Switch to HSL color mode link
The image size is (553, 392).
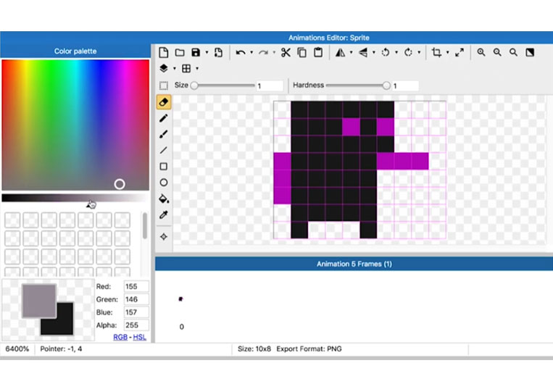point(140,337)
